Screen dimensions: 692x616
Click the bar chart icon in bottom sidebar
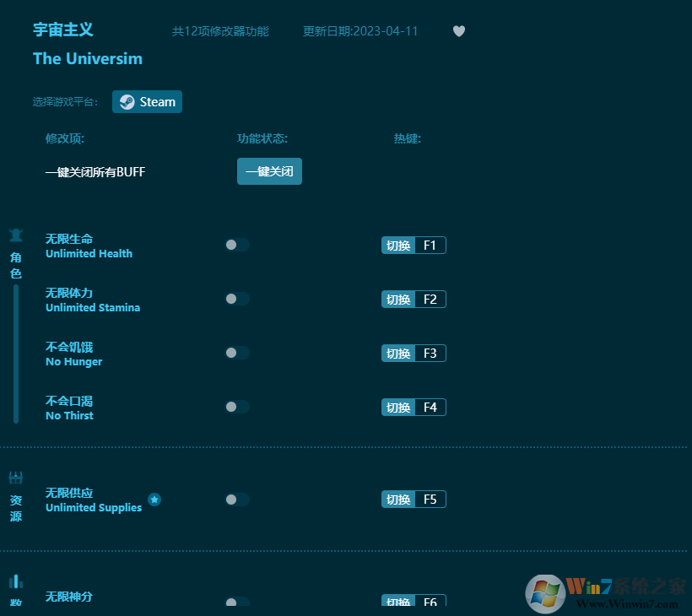[15, 581]
